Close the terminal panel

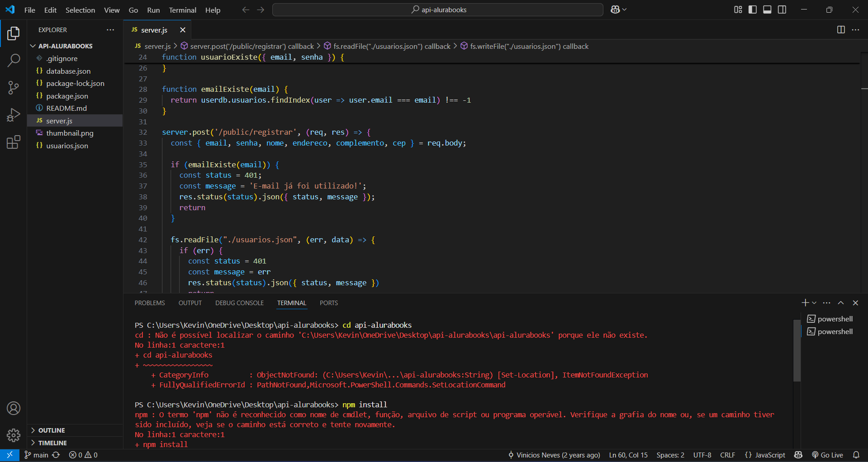(855, 303)
